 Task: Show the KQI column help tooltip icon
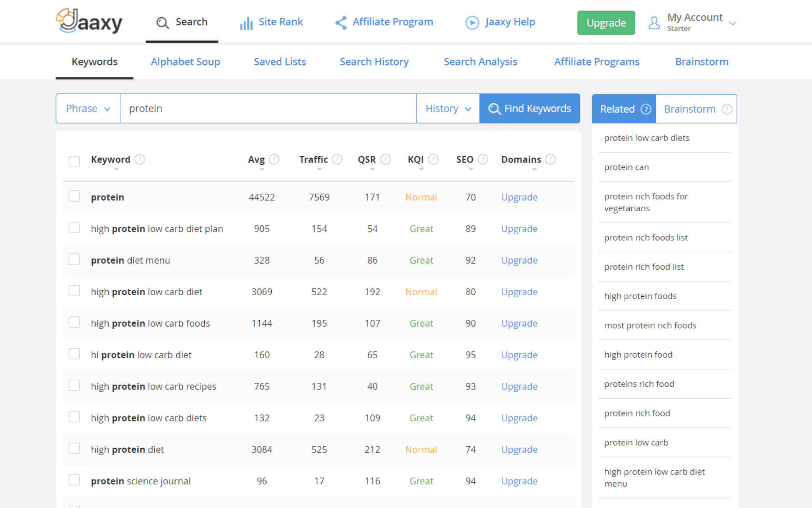[433, 159]
